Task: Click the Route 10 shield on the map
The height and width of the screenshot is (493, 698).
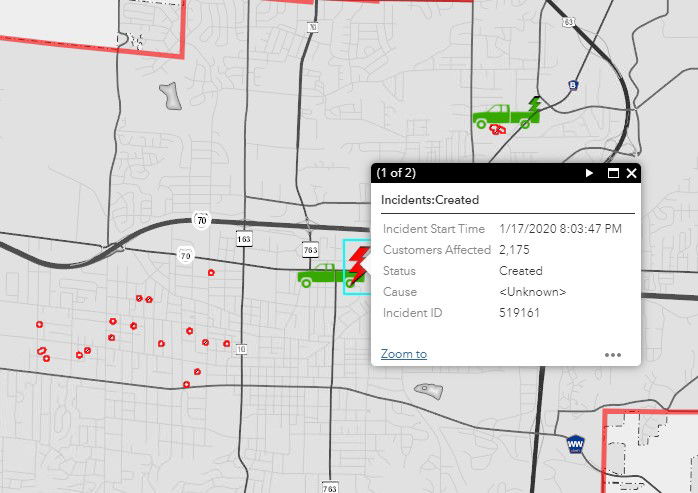Action: coord(240,348)
